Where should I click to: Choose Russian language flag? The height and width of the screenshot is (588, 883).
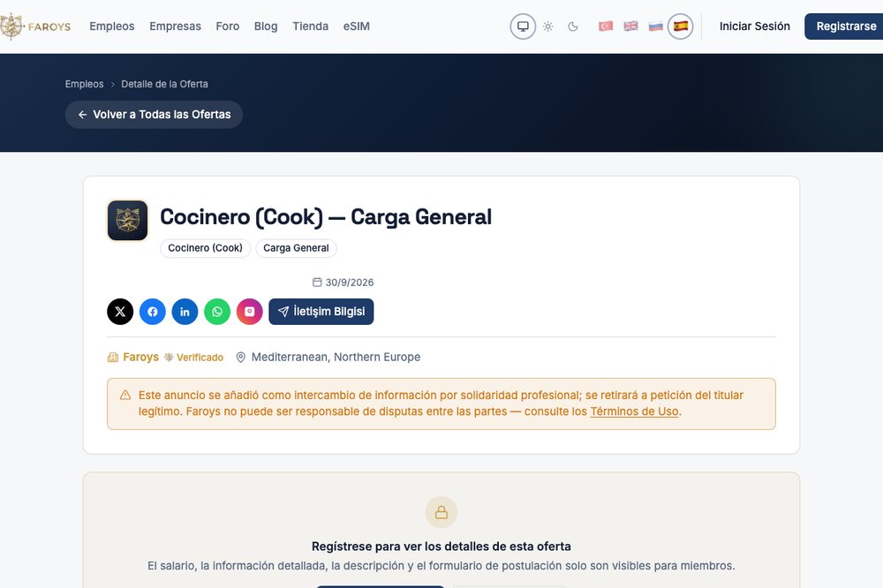coord(655,26)
